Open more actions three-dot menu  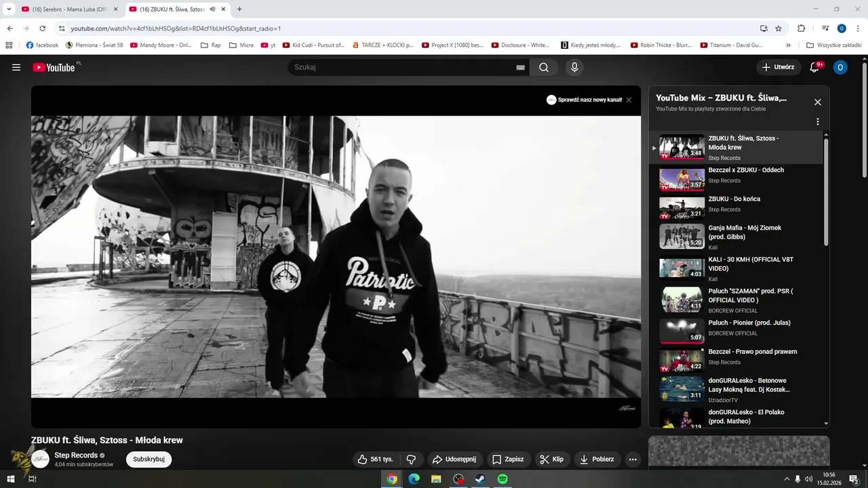click(633, 459)
